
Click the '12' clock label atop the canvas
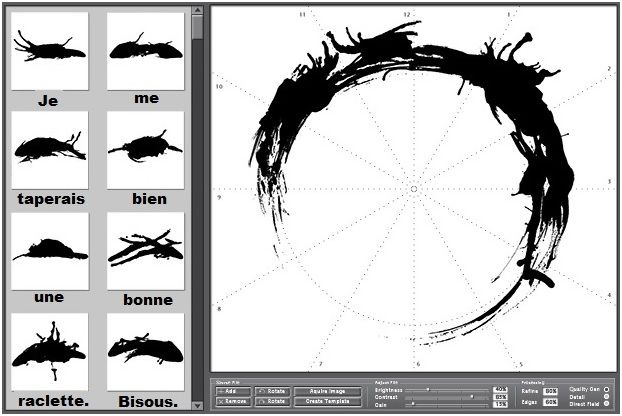[x=407, y=14]
